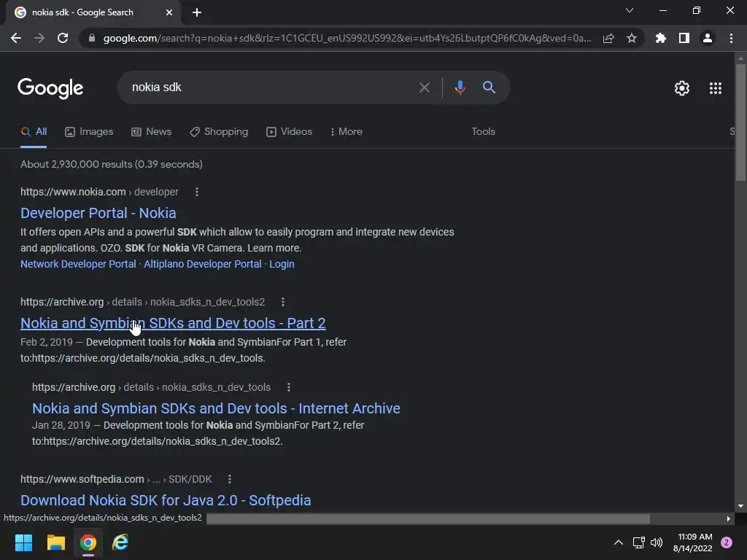Open more options for nokia_sdks_n_dev_tools2 result
Image resolution: width=747 pixels, height=560 pixels.
pos(283,302)
